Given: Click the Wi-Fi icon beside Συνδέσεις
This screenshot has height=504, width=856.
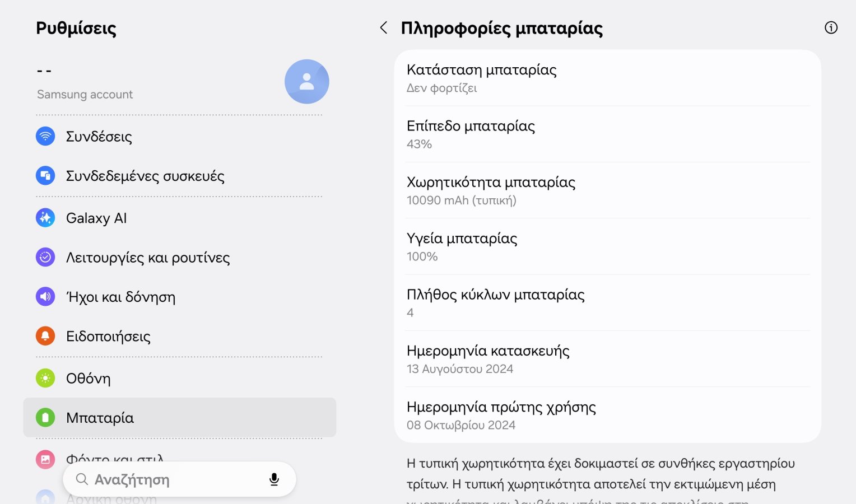Looking at the screenshot, I should click(x=45, y=136).
